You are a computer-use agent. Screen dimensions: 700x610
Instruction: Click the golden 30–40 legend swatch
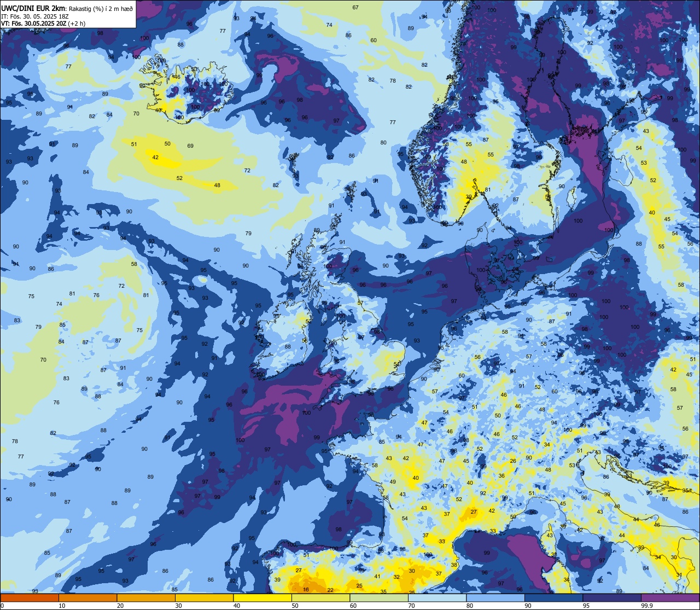click(204, 597)
